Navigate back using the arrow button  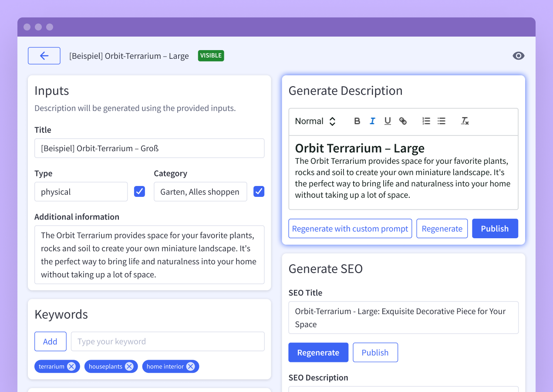(x=44, y=56)
